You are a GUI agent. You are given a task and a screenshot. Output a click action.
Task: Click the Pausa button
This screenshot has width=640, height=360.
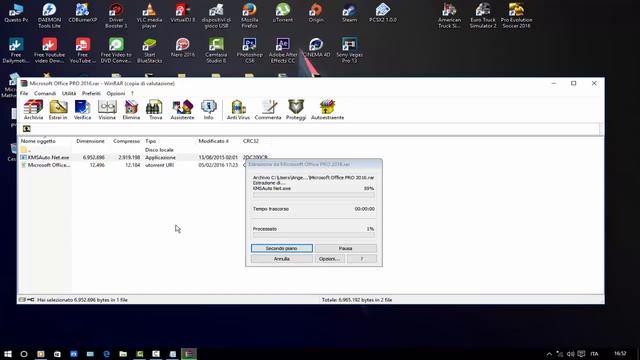coord(345,248)
